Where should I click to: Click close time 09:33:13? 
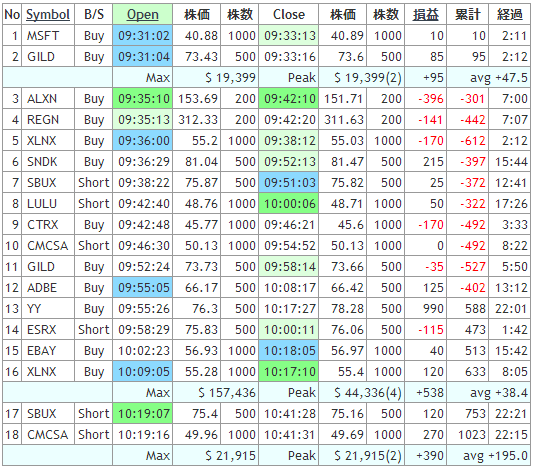(289, 36)
